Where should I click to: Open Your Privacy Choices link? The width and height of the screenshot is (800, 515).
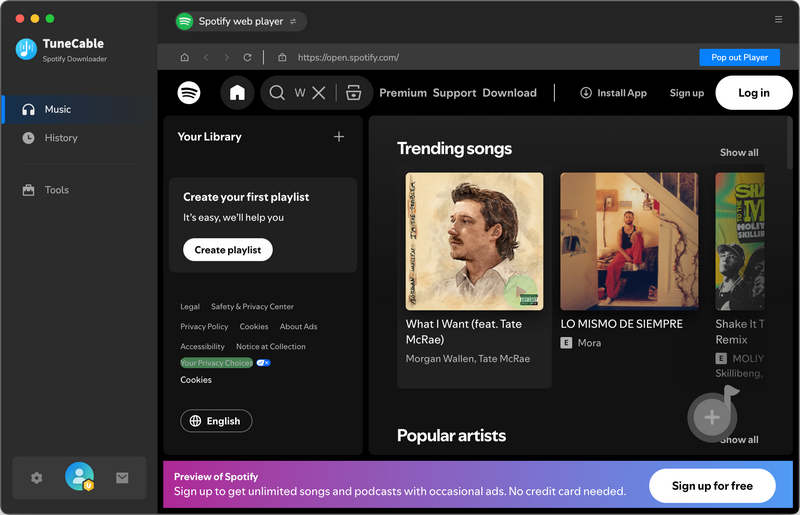click(x=216, y=363)
